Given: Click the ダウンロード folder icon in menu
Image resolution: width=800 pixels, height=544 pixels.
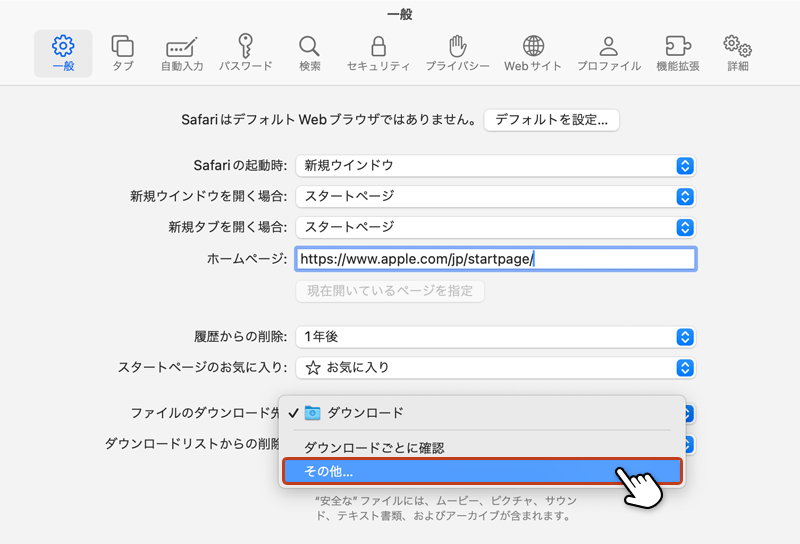Looking at the screenshot, I should 312,412.
